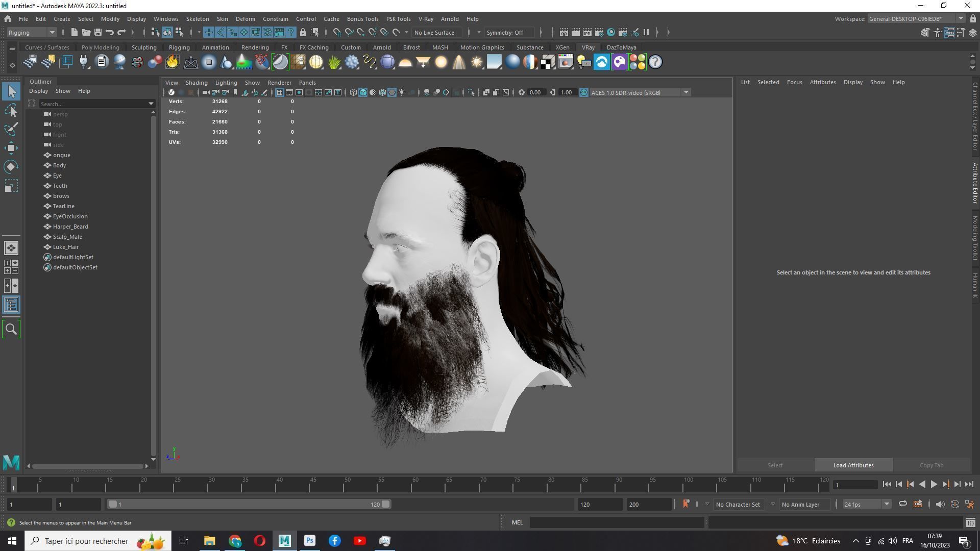This screenshot has height=551, width=980.
Task: Click the Open Scene folder icon
Action: click(x=86, y=32)
